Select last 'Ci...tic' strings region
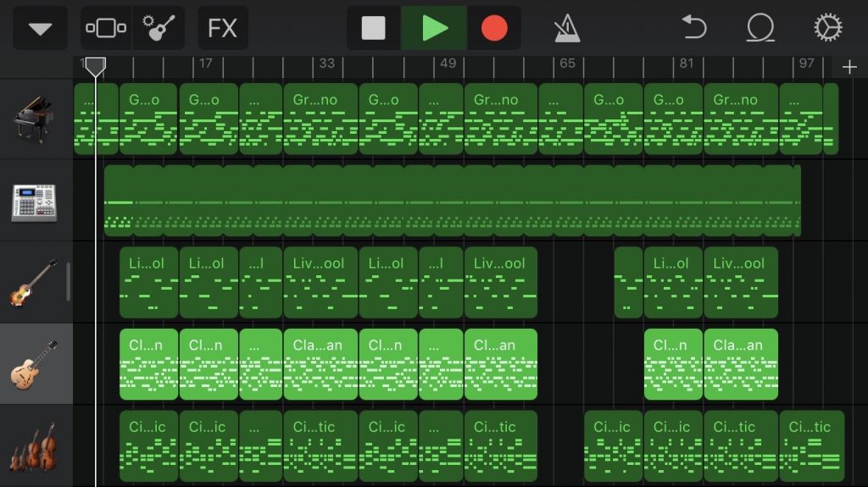 [x=811, y=446]
